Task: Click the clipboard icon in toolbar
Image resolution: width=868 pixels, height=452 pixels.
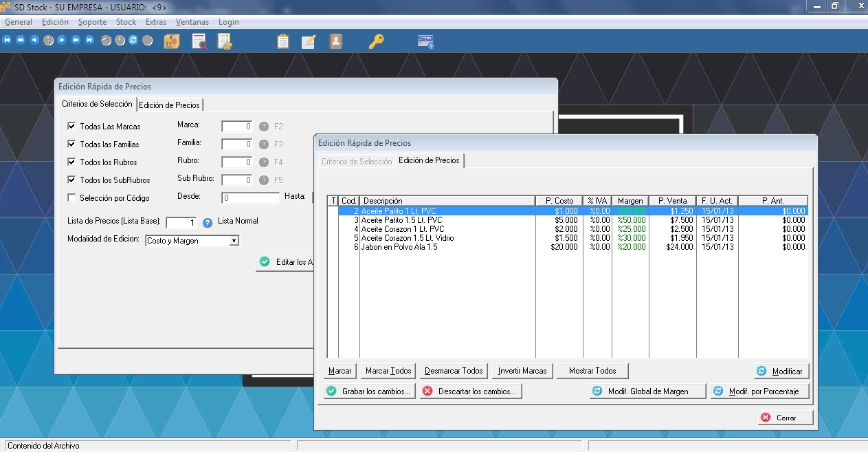Action: tap(283, 41)
